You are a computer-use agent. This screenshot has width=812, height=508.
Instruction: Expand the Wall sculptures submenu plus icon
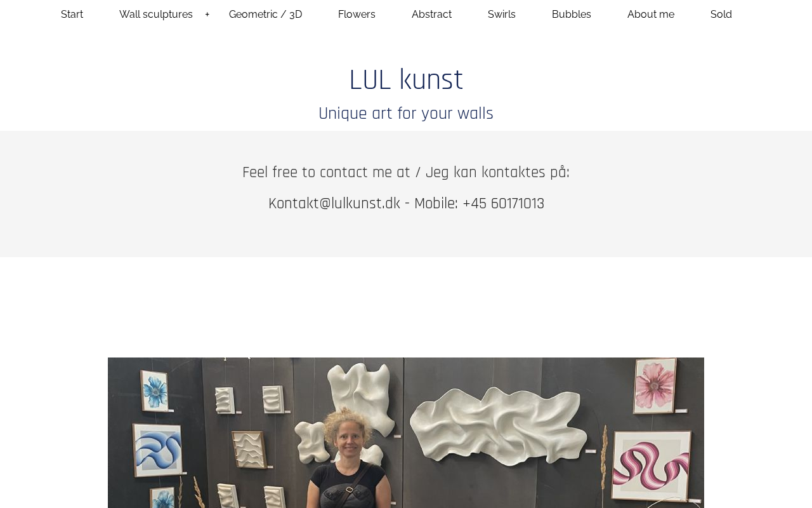pyautogui.click(x=207, y=15)
